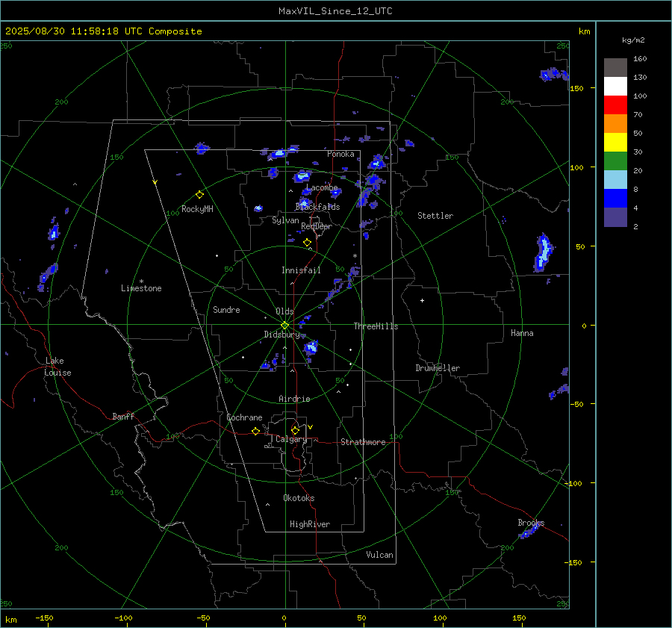Click the Didsbury label
Screen dimensions: 672x628
coord(281,335)
